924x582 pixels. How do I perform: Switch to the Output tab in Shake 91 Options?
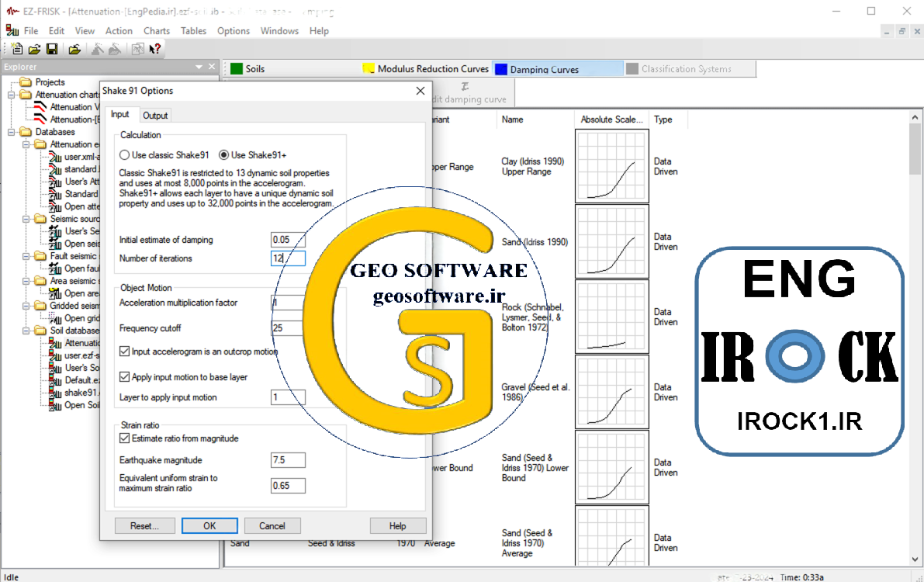coord(155,116)
